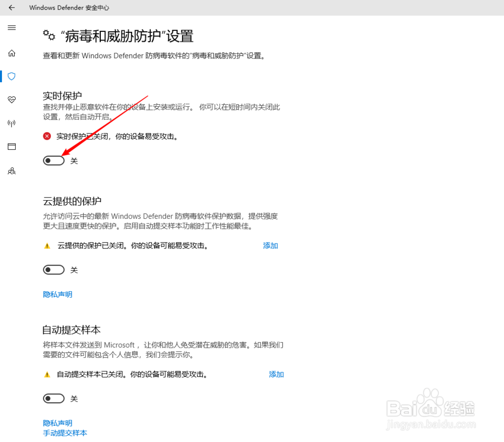Turn on the 云提供的保护 toggle

[x=54, y=270]
